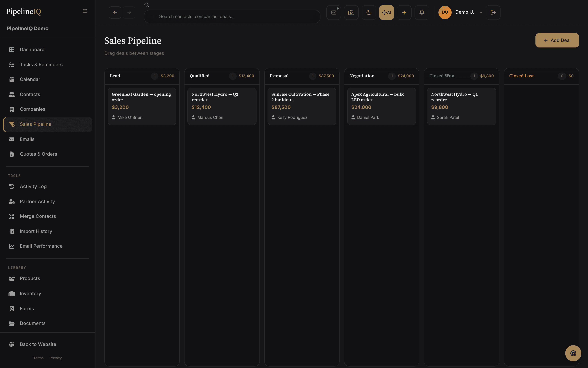
Task: Click the Quotes & Orders document icon
Action: tap(12, 154)
